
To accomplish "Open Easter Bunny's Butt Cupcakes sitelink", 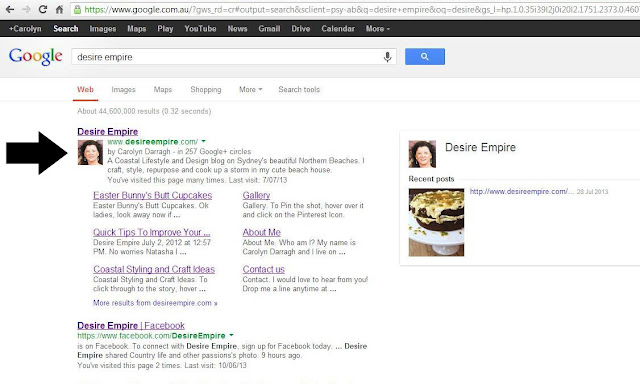I will [x=152, y=195].
